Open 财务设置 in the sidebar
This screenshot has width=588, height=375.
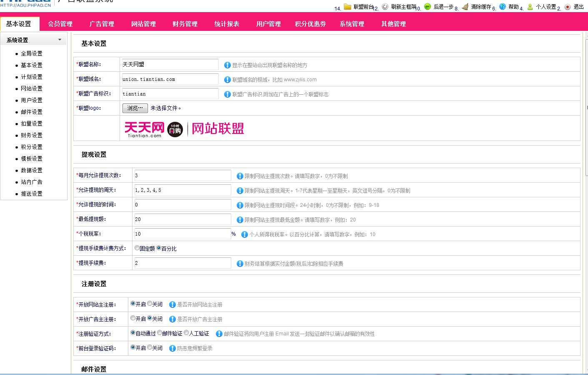click(x=32, y=135)
